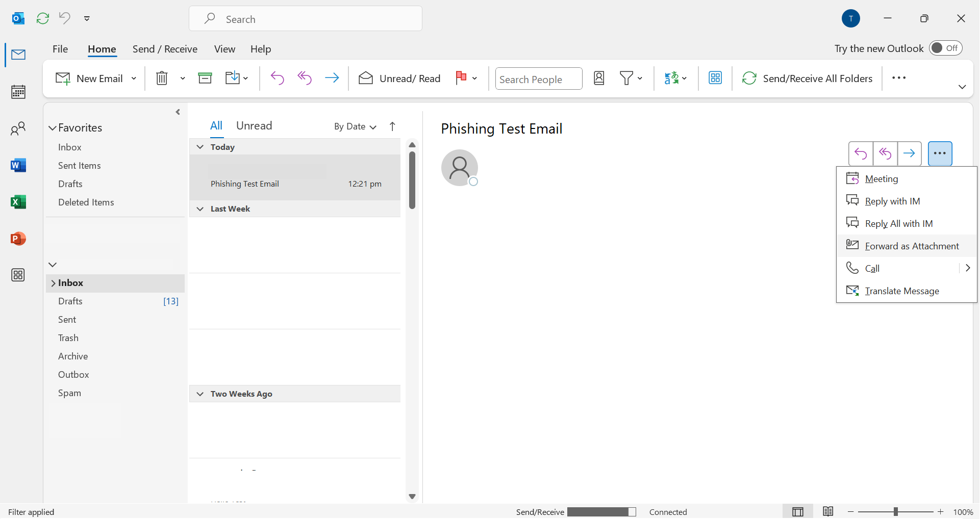Screen dimensions: 980x519
Task: Switch to Reading view in status bar
Action: tap(828, 511)
